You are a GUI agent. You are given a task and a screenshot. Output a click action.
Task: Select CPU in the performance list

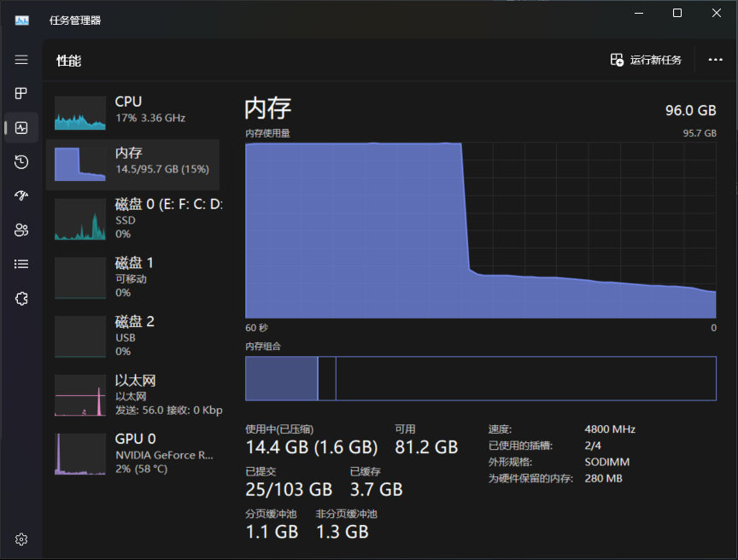132,109
